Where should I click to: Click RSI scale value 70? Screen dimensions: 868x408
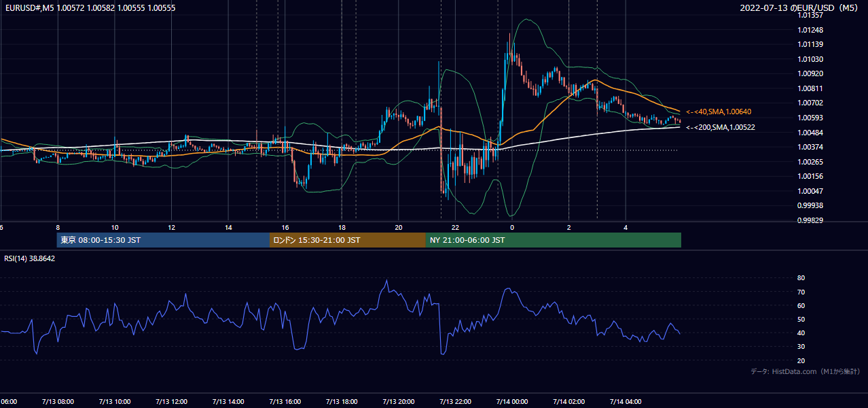[x=801, y=292]
